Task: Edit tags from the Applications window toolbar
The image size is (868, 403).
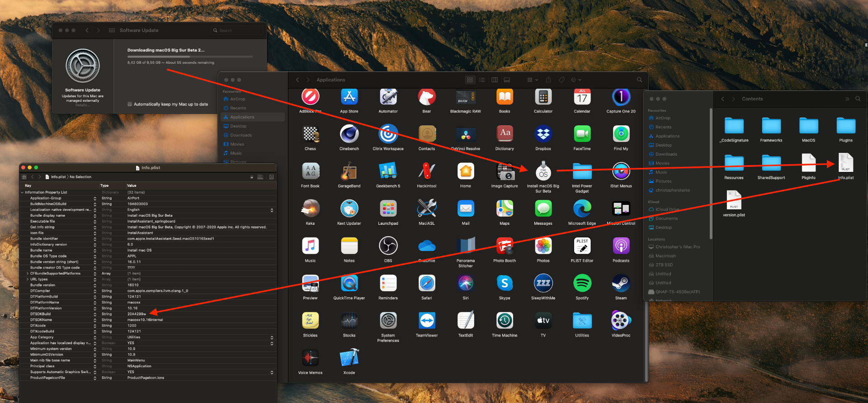Action: (x=561, y=80)
